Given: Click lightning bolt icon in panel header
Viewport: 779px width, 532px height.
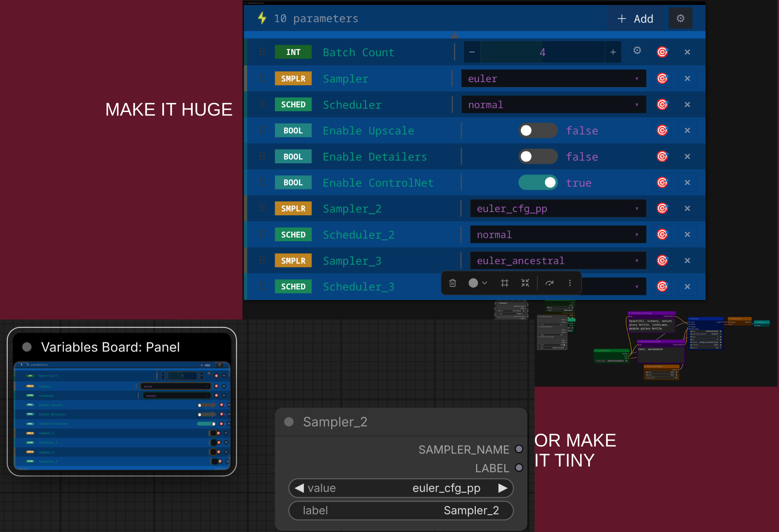Looking at the screenshot, I should click(262, 18).
